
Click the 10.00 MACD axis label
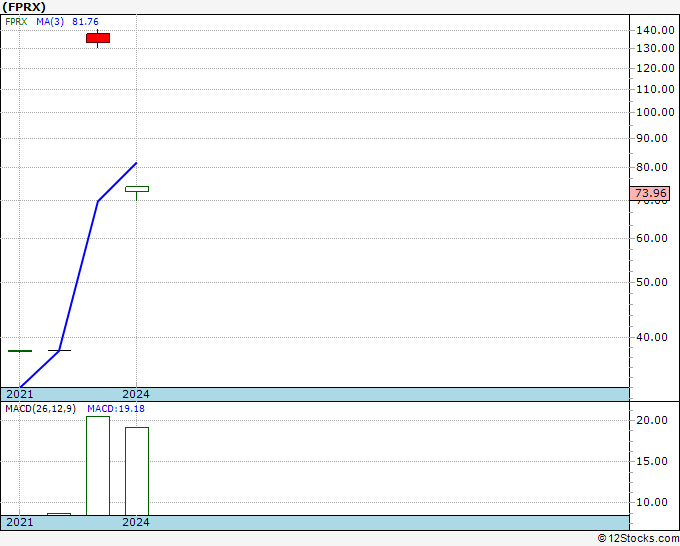[652, 502]
